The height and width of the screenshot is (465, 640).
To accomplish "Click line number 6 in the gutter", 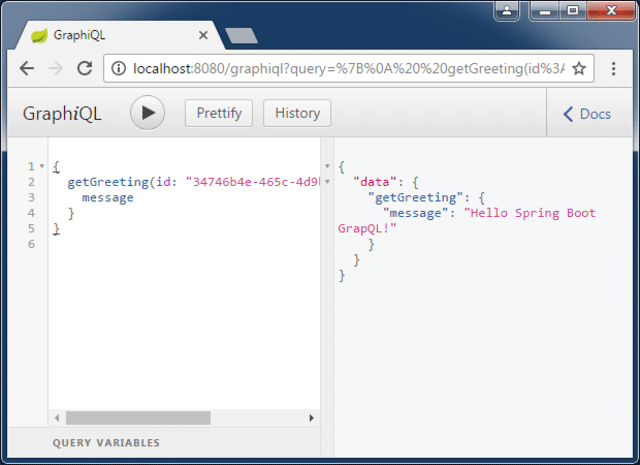I will pyautogui.click(x=31, y=244).
